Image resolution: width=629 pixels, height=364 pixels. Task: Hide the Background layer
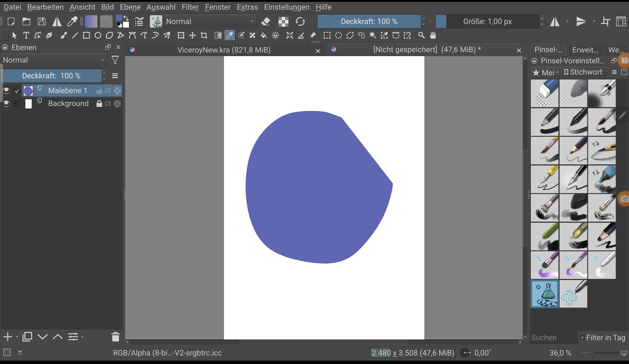coord(7,104)
